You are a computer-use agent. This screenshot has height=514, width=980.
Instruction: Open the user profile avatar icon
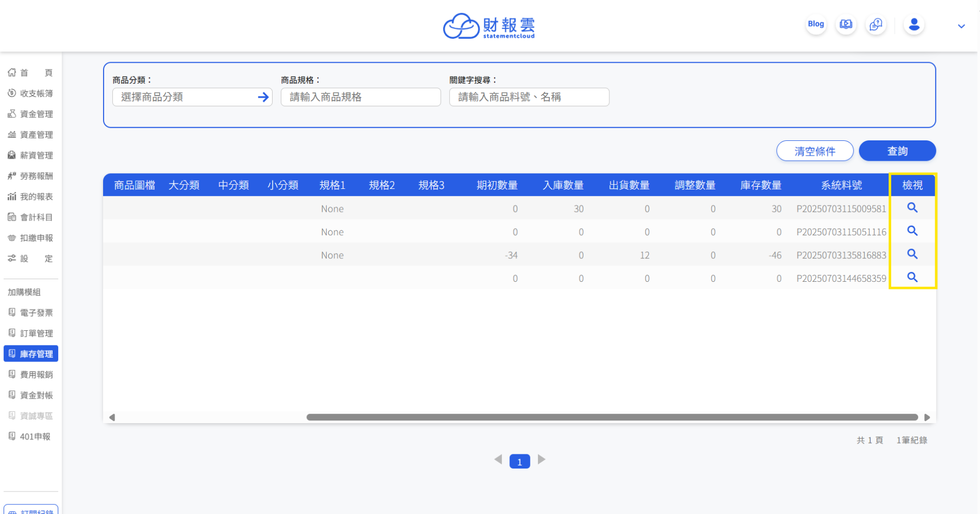[x=914, y=25]
